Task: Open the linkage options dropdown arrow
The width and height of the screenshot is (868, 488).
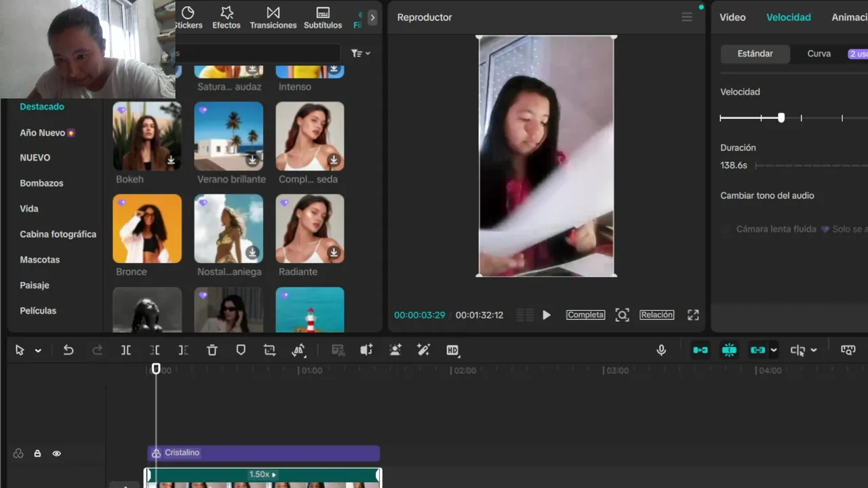Action: coord(774,351)
